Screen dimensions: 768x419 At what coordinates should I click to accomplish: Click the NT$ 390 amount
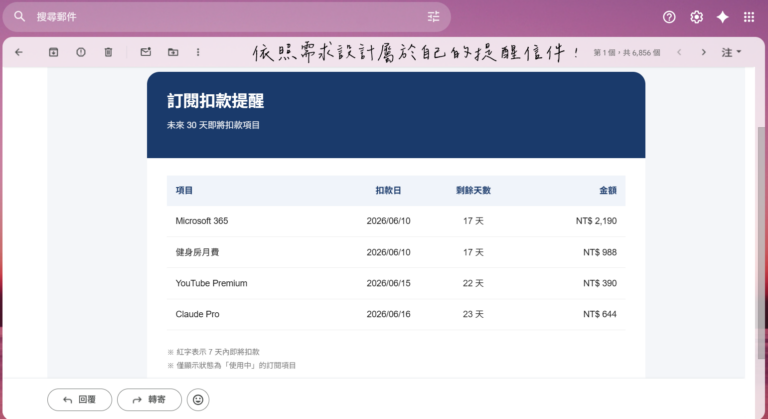point(600,283)
